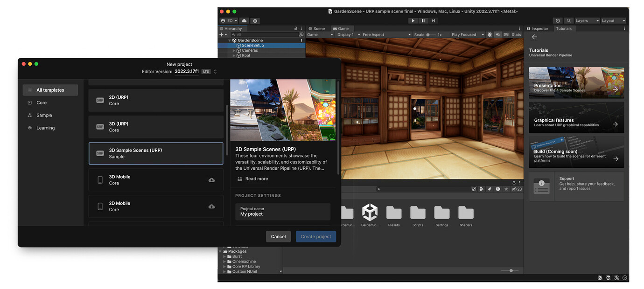Click the Create project button
Screen dimensions: 644x289
pyautogui.click(x=315, y=236)
